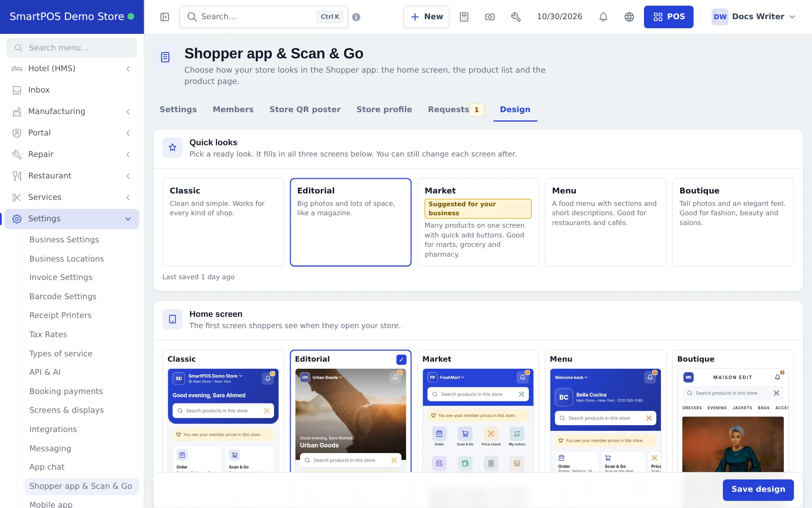Image resolution: width=812 pixels, height=508 pixels.
Task: Expand the Manufacturing menu chevron
Action: click(128, 111)
